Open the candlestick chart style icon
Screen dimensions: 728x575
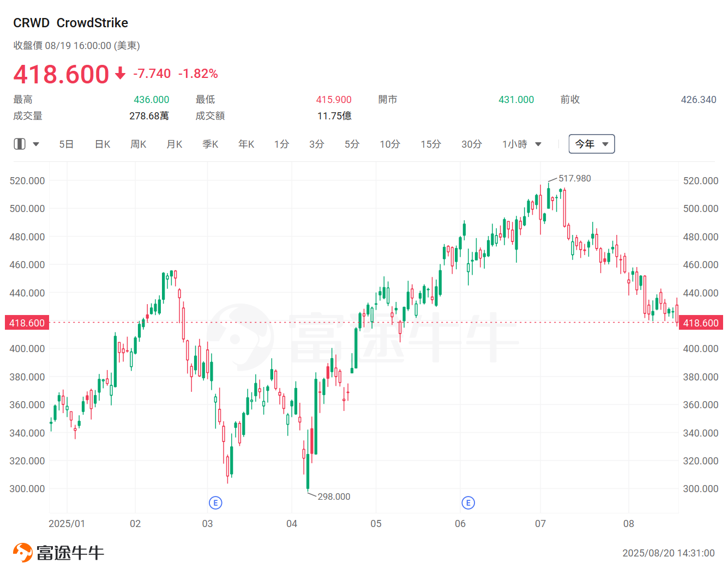tap(19, 144)
